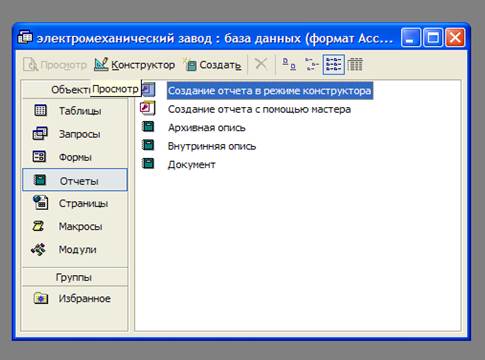Click icon beside Внутринняя опись
Screen dimensions: 485x360
coord(148,145)
